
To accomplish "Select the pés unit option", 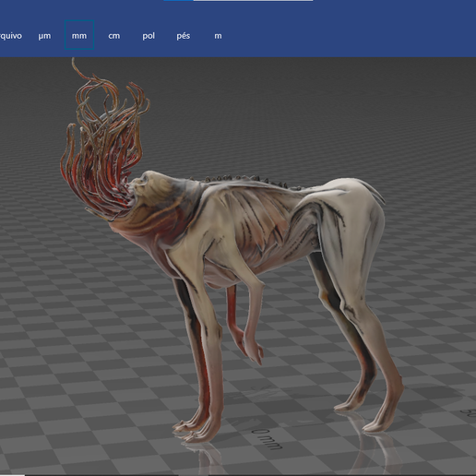I will (184, 36).
